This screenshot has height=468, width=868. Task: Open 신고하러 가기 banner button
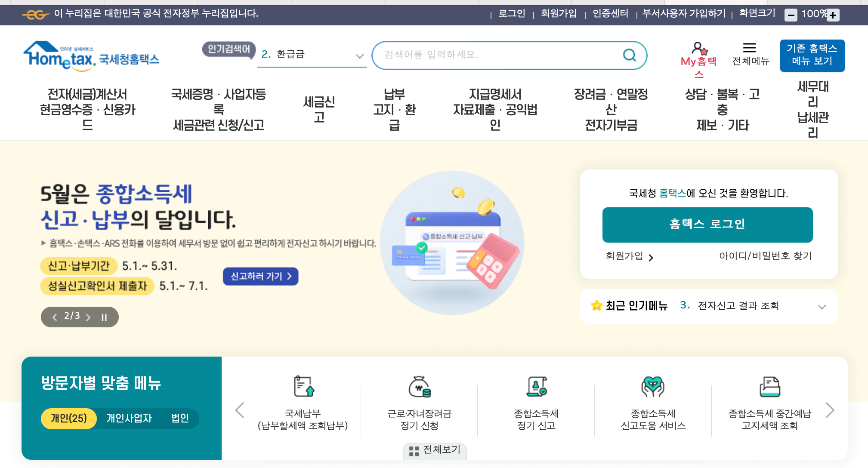(260, 277)
